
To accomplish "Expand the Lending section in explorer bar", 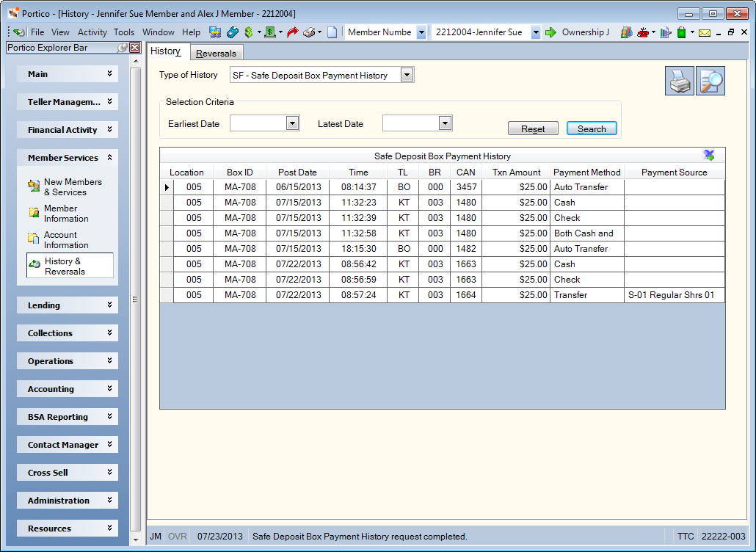I will point(68,305).
